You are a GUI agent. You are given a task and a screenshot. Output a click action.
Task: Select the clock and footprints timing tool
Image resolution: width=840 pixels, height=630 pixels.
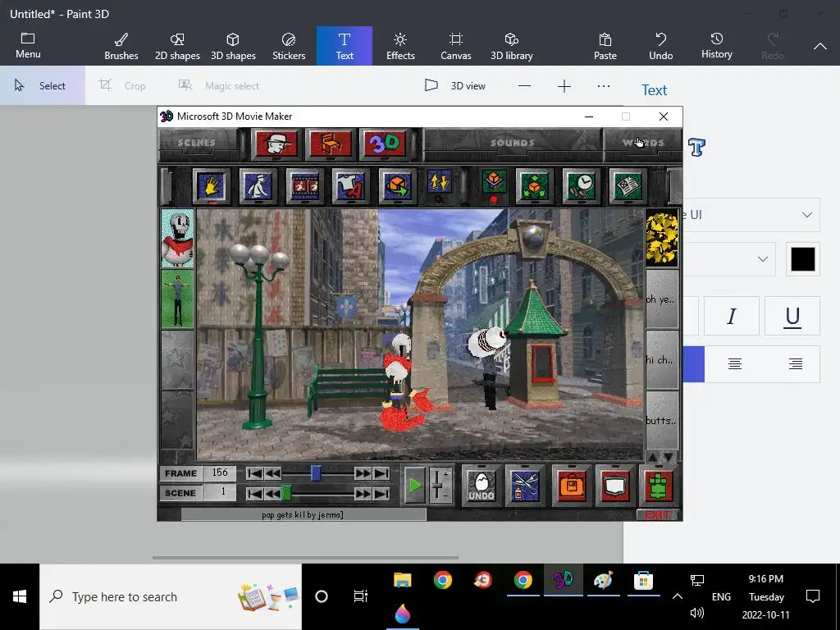coord(581,185)
